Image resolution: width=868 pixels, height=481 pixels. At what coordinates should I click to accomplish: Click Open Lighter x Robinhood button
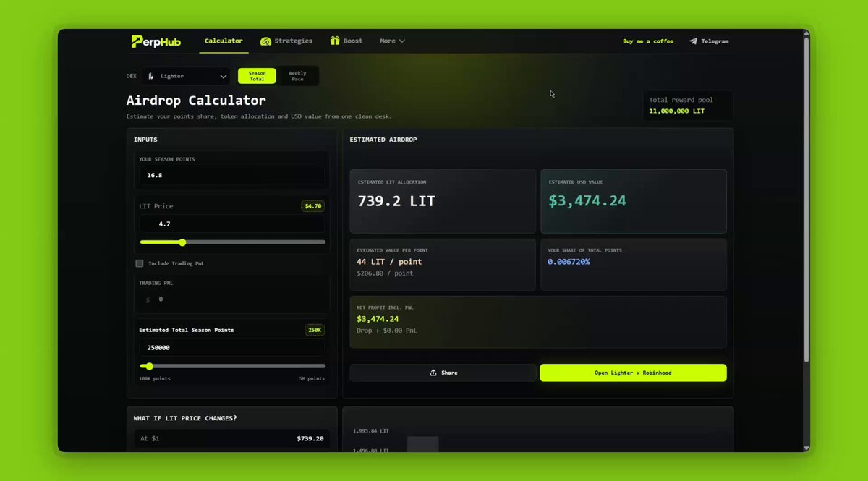pos(633,373)
